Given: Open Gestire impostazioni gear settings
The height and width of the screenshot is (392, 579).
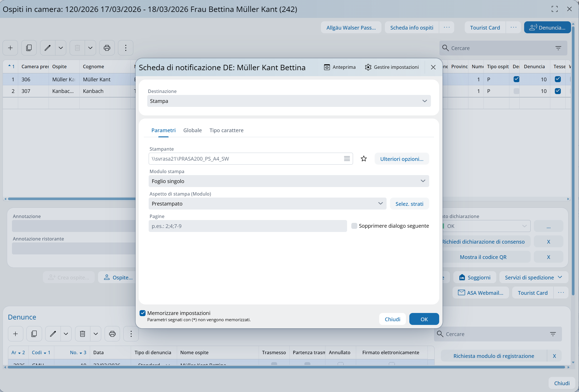Looking at the screenshot, I should (368, 67).
